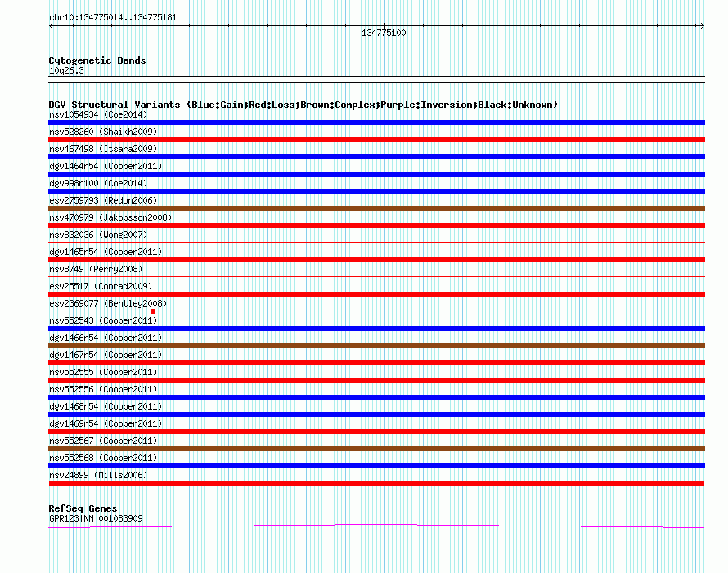Click the thin red line under nsv832036
This screenshot has height=573, width=728.
coord(376,242)
